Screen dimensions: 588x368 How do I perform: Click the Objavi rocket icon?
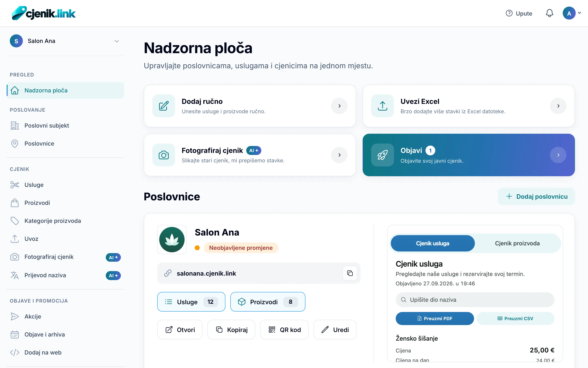pyautogui.click(x=383, y=155)
